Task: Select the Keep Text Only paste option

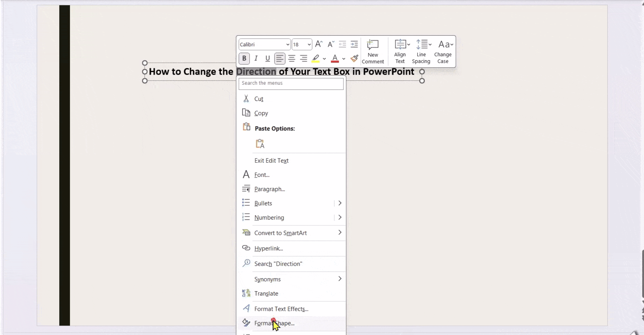Action: (260, 144)
